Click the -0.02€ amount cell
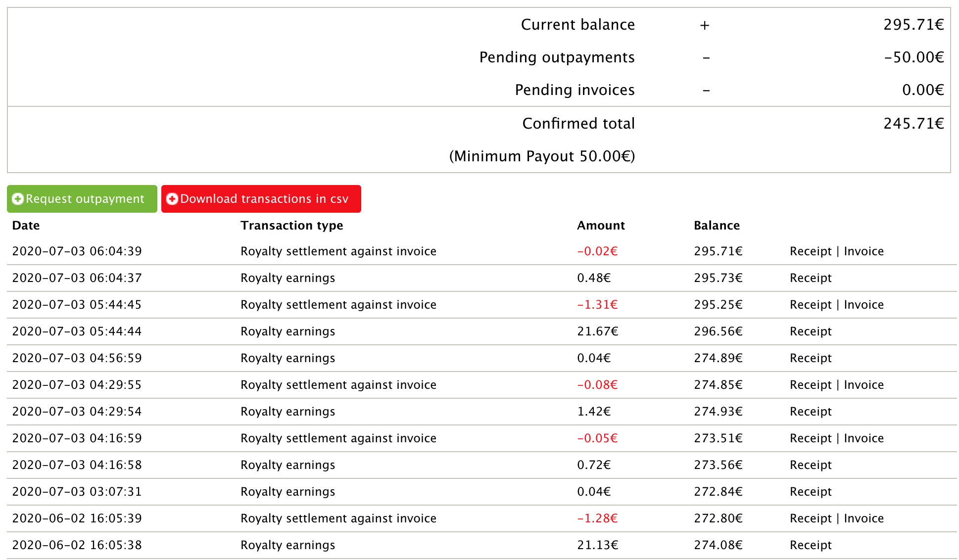 [x=597, y=251]
